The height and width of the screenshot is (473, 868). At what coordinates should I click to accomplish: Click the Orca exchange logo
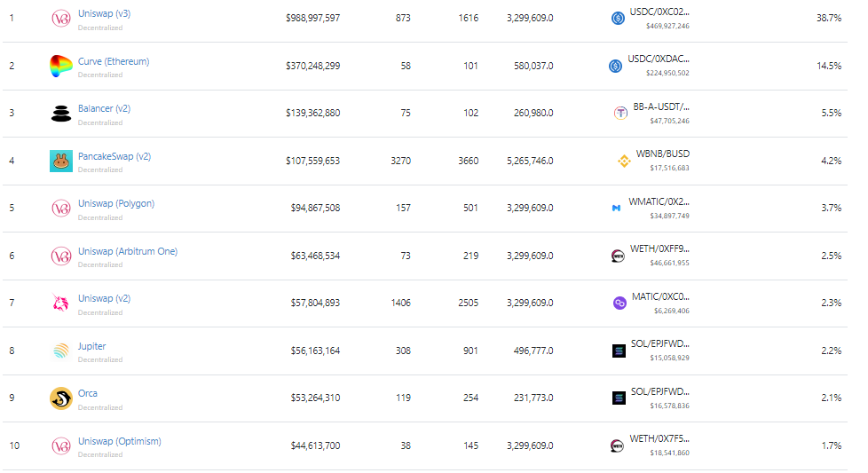pyautogui.click(x=61, y=398)
